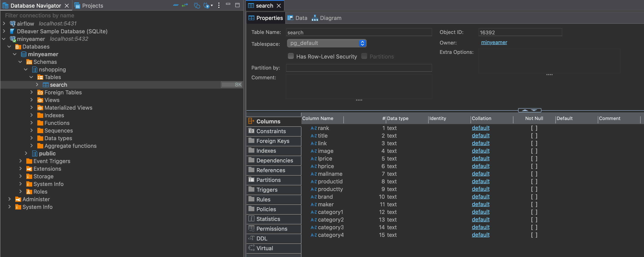Click the Link with Editor arrows icon
The image size is (644, 257).
point(185,5)
